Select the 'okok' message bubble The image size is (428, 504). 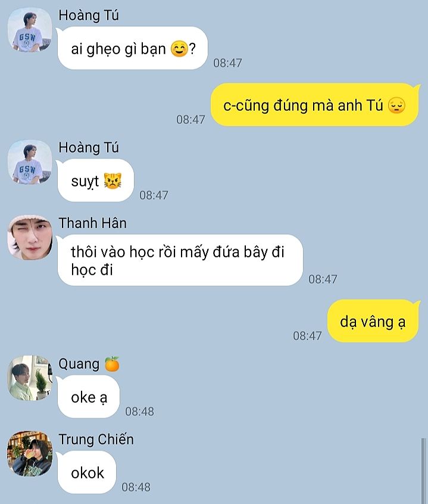pos(87,472)
